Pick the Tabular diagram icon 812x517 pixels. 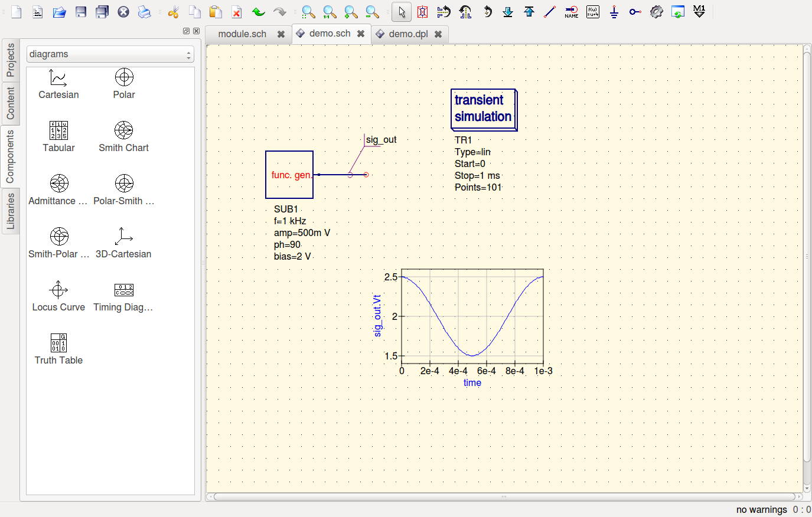(x=58, y=130)
